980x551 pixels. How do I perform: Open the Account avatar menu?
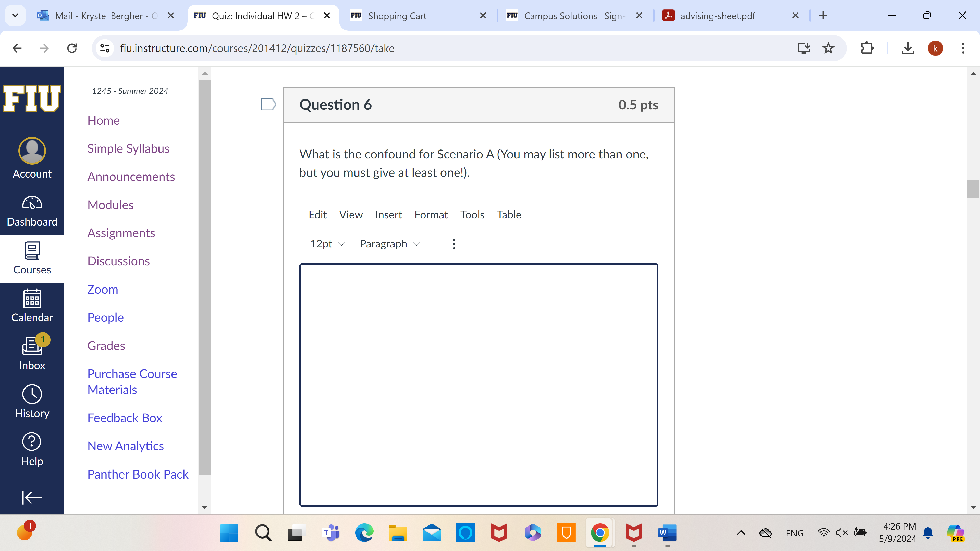coord(32,158)
